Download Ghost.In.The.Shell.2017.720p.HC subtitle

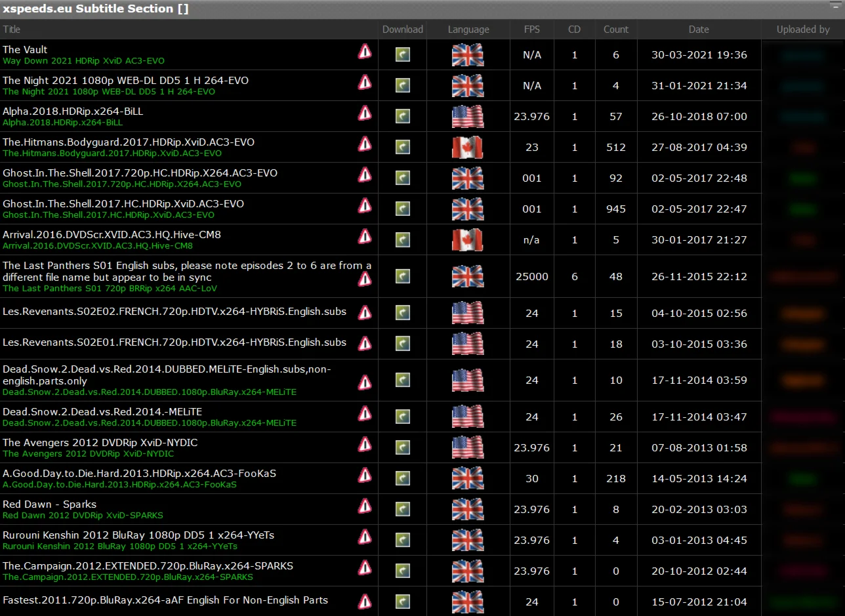(x=403, y=178)
